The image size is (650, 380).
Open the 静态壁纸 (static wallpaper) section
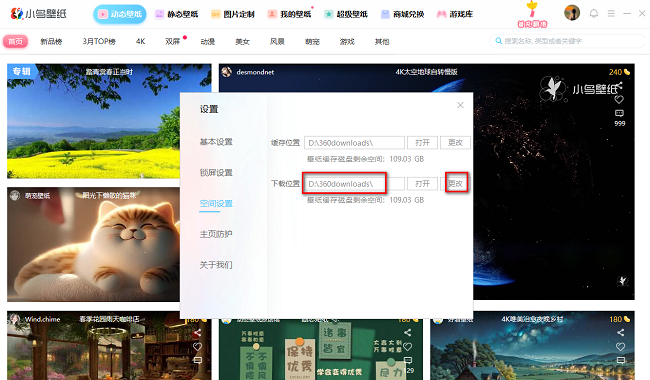click(x=177, y=14)
